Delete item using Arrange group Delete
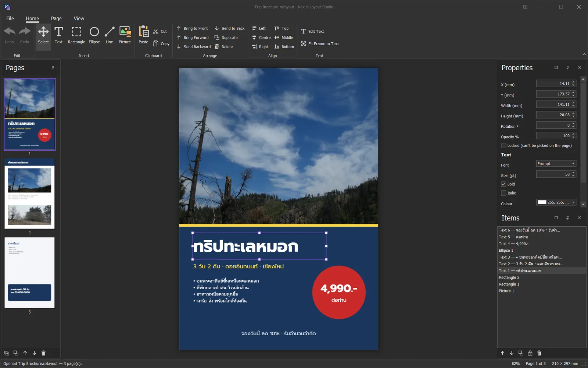 pos(224,47)
